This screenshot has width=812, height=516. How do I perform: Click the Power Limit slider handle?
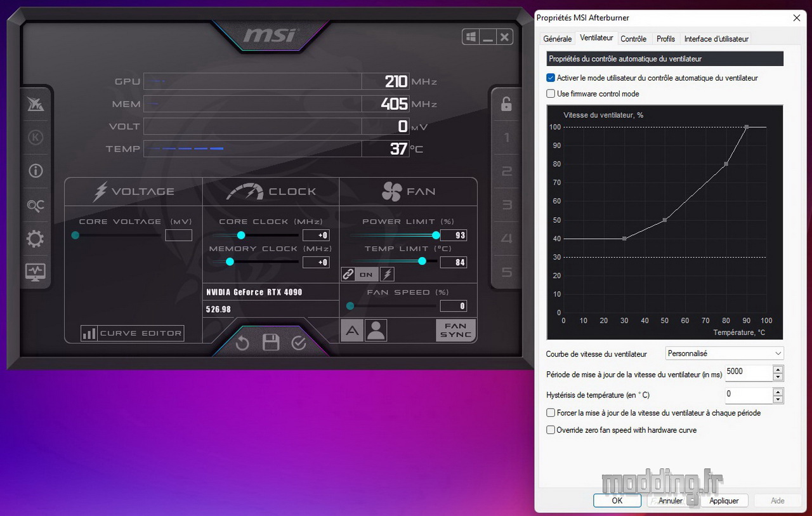pyautogui.click(x=436, y=235)
